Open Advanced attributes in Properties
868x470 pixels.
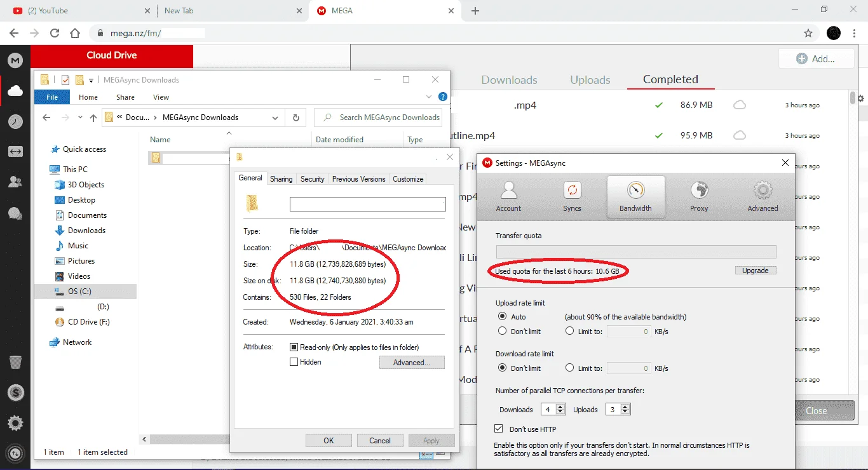tap(412, 363)
